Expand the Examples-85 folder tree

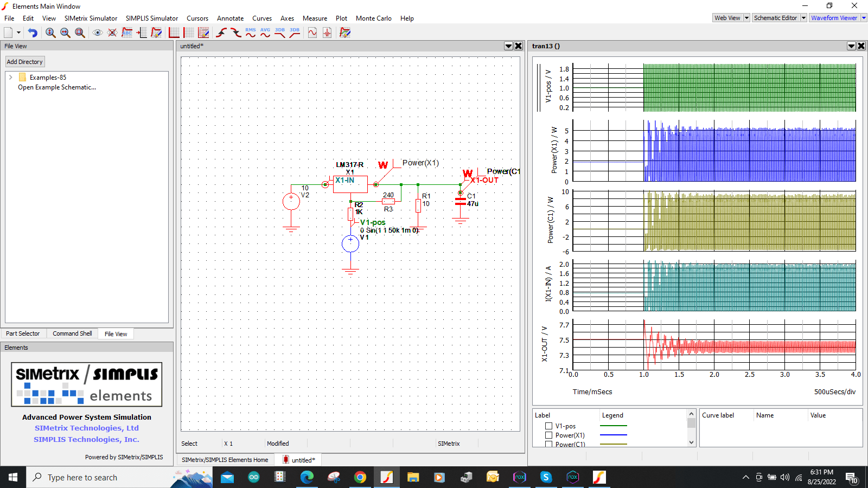coord(11,77)
